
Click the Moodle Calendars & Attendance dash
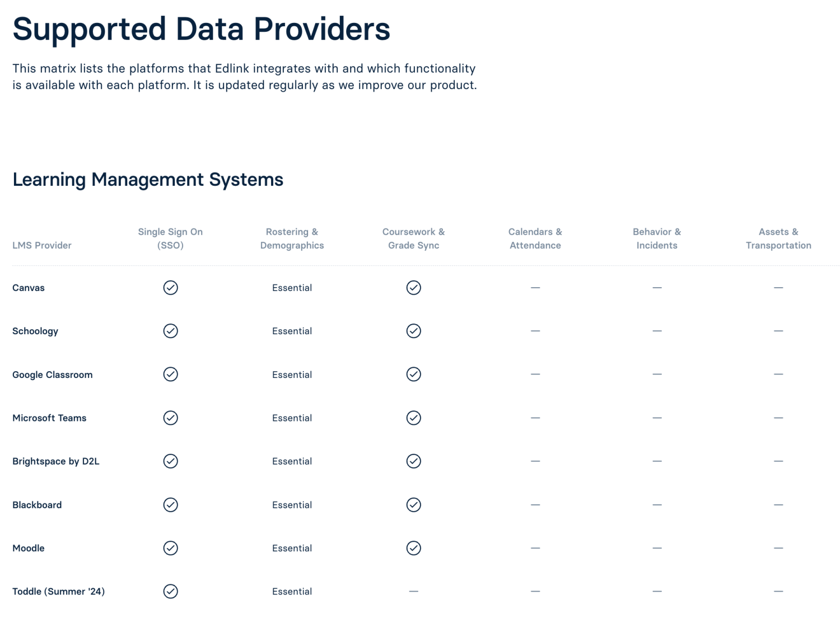(535, 548)
